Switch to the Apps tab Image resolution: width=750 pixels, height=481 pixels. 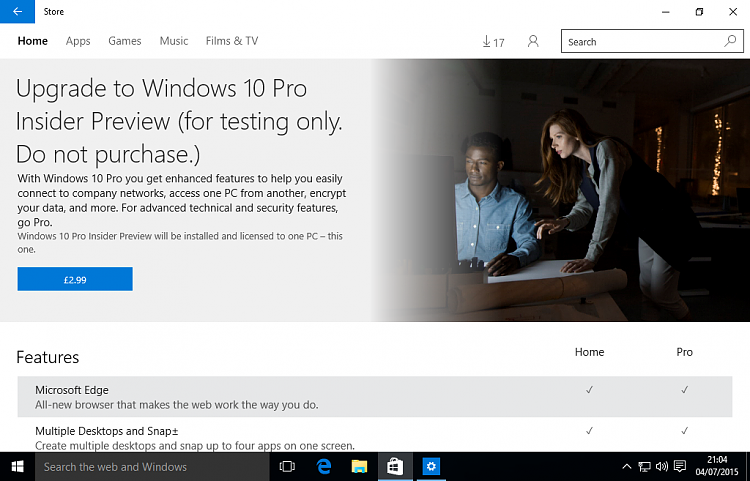78,41
